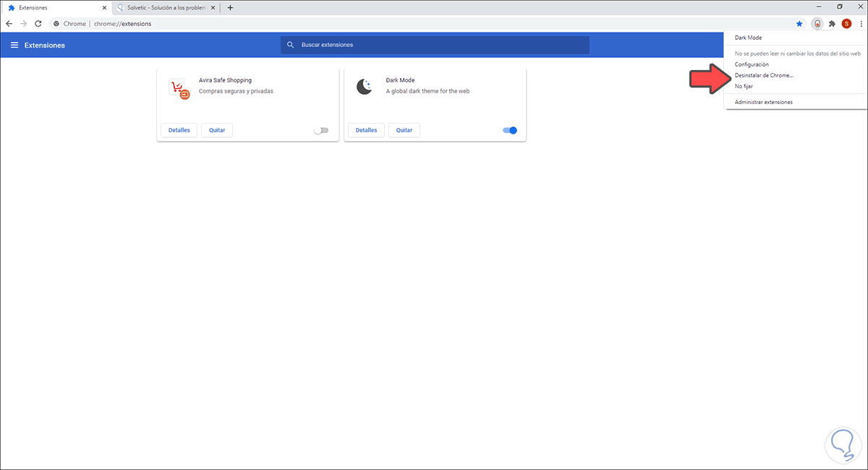This screenshot has width=868, height=470.
Task: Click the Avira Safe Shopping extension icon
Action: point(178,87)
